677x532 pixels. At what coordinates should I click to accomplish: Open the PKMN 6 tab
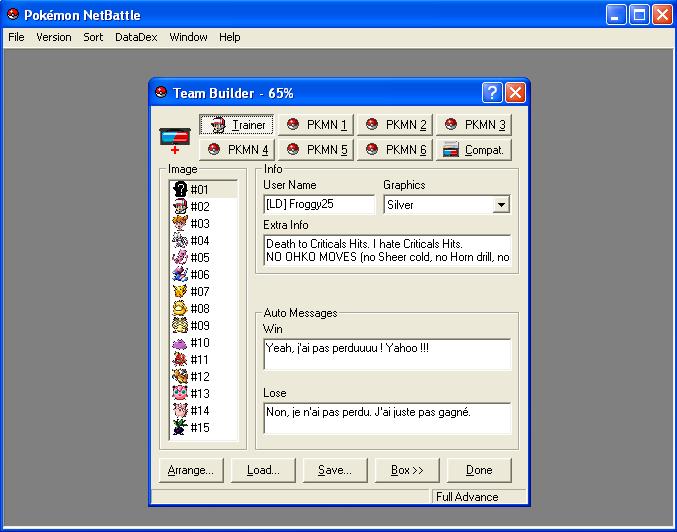click(x=395, y=150)
